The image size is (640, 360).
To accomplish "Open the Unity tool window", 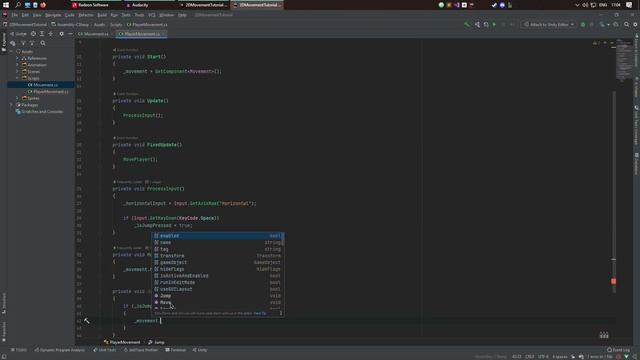I will [200, 350].
